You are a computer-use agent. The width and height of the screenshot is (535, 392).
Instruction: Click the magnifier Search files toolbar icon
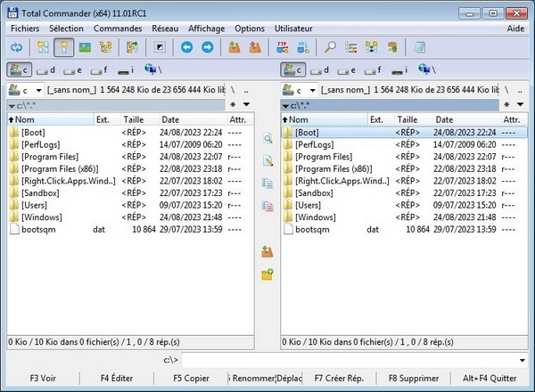(x=330, y=47)
